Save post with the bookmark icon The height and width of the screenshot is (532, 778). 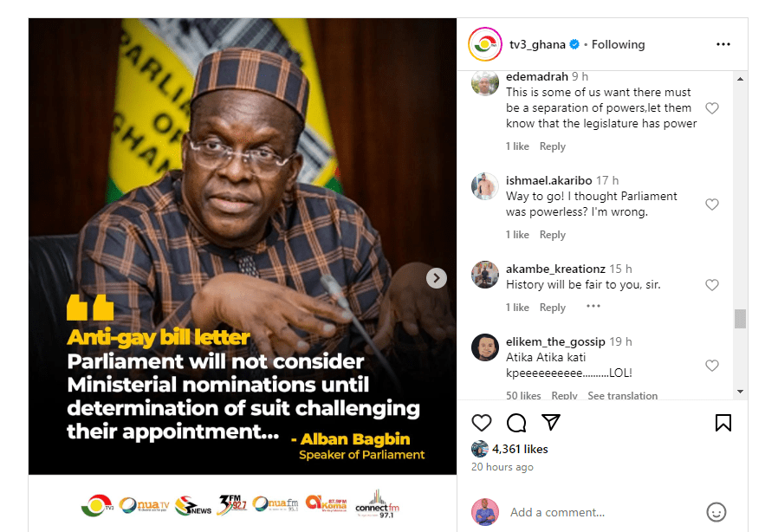point(723,423)
